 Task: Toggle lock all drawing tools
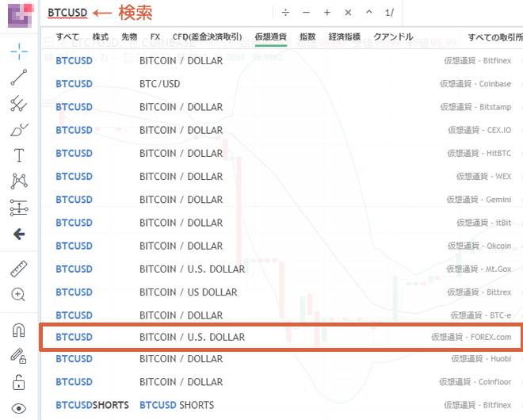[19, 382]
